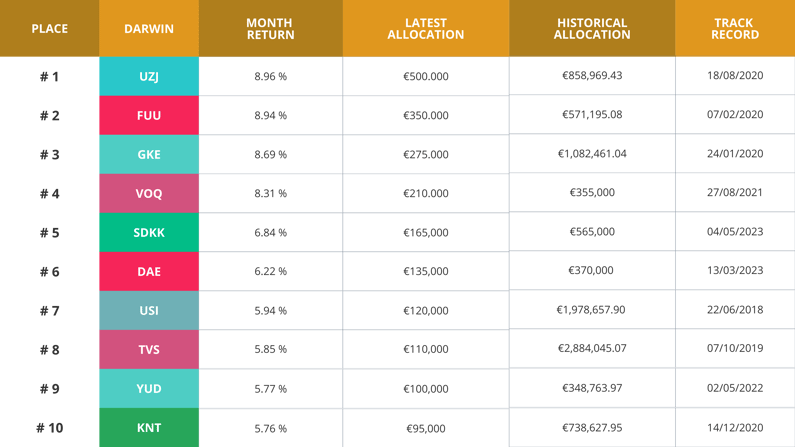
Task: Select the YUD darwin badge
Action: (x=149, y=388)
